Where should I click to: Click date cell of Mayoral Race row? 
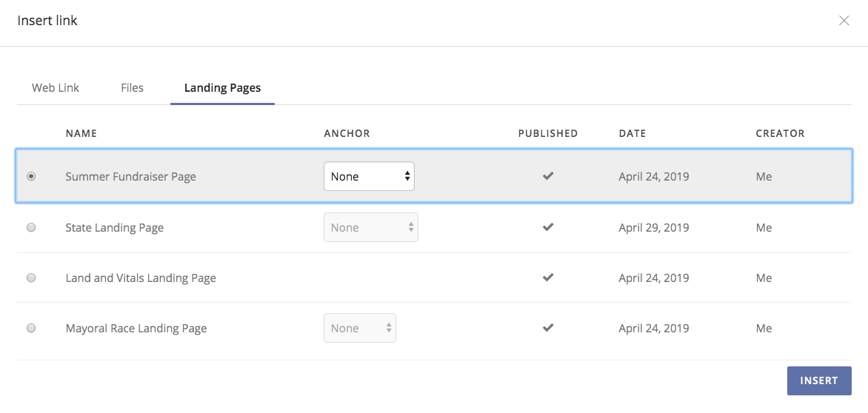654,329
